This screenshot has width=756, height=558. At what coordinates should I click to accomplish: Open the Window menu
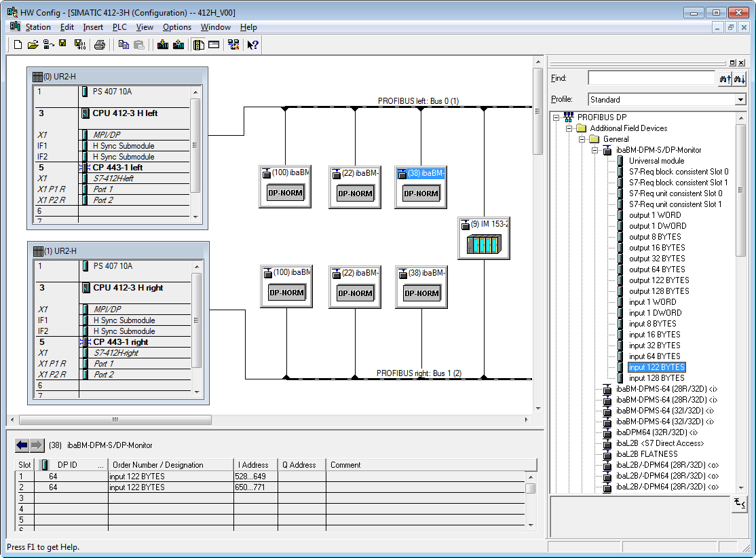(216, 27)
